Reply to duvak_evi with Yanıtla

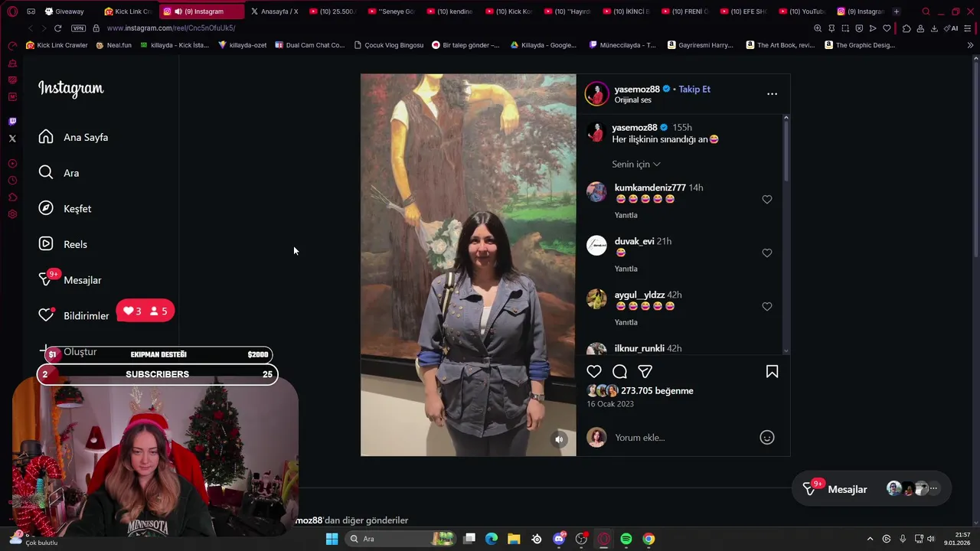coord(626,269)
